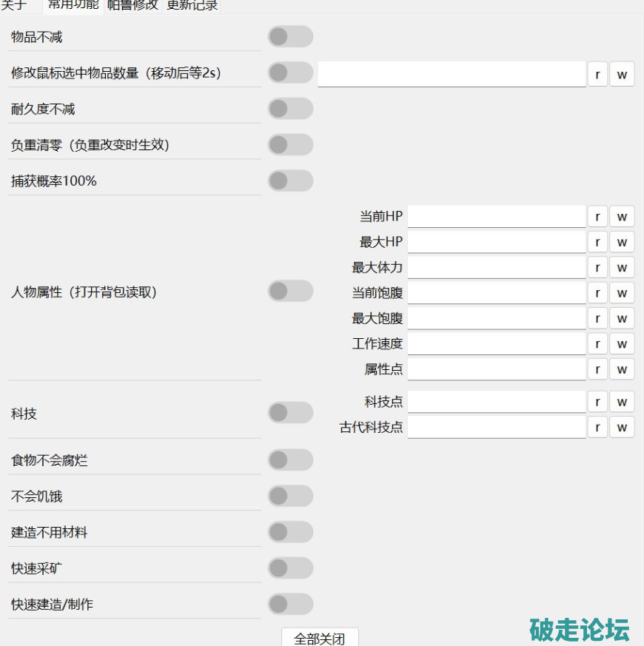
Task: Turn on 耐久度不减 switch
Action: click(290, 109)
